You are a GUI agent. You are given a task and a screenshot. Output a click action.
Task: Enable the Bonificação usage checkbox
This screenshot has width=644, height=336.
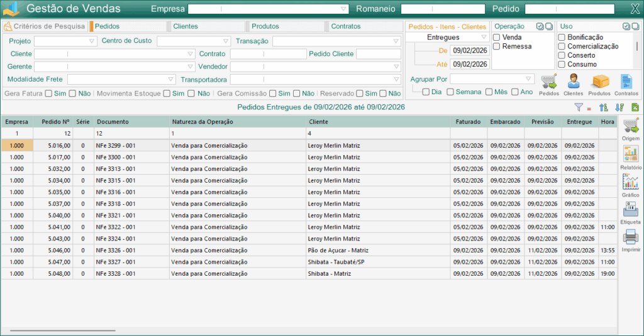(x=562, y=38)
